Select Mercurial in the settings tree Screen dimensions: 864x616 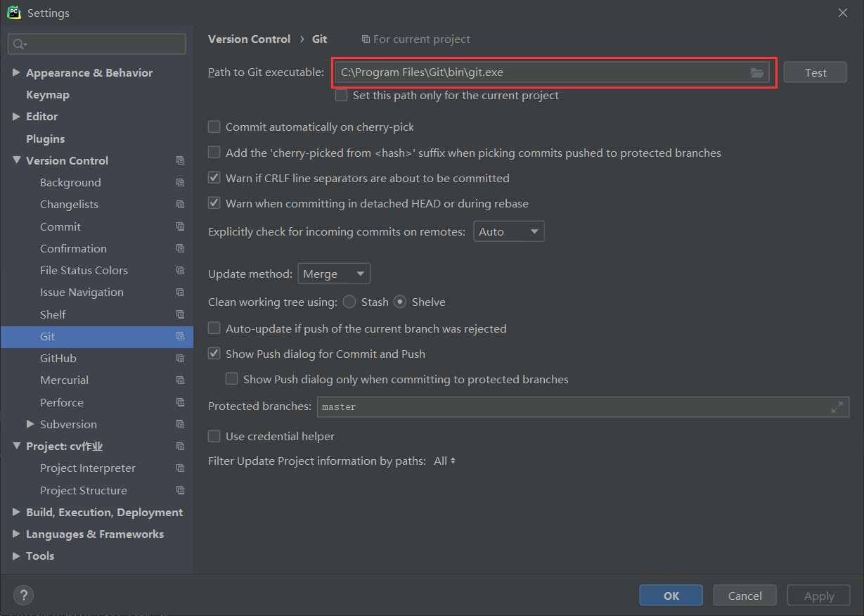coord(64,380)
